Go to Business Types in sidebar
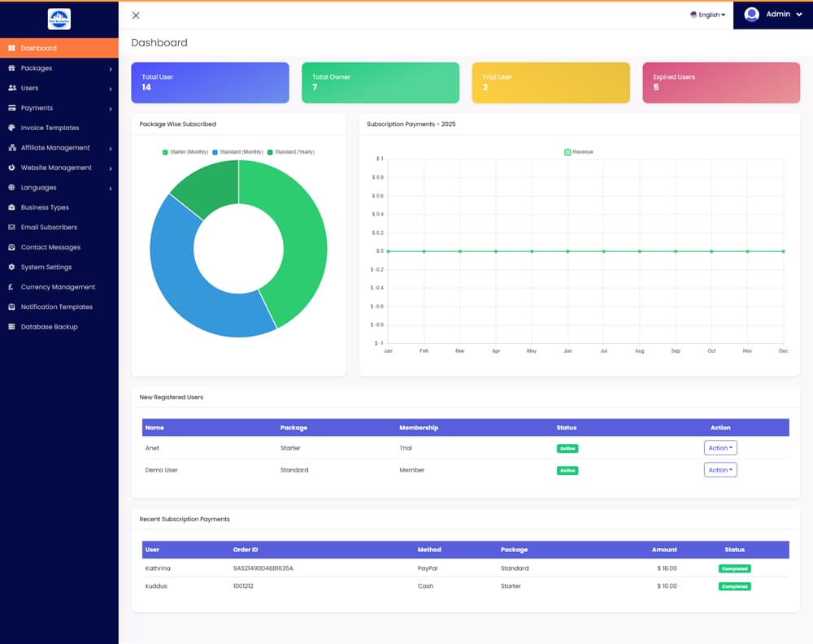This screenshot has height=644, width=813. (x=45, y=207)
